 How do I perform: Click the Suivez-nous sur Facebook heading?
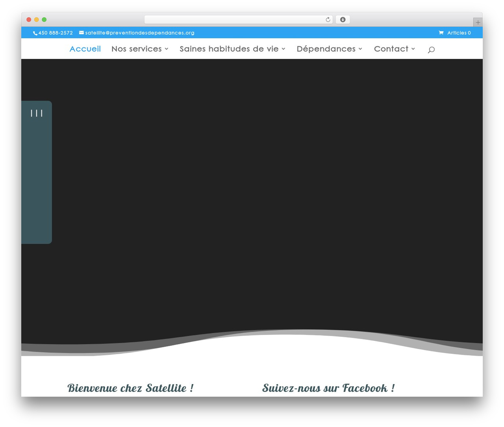point(328,388)
